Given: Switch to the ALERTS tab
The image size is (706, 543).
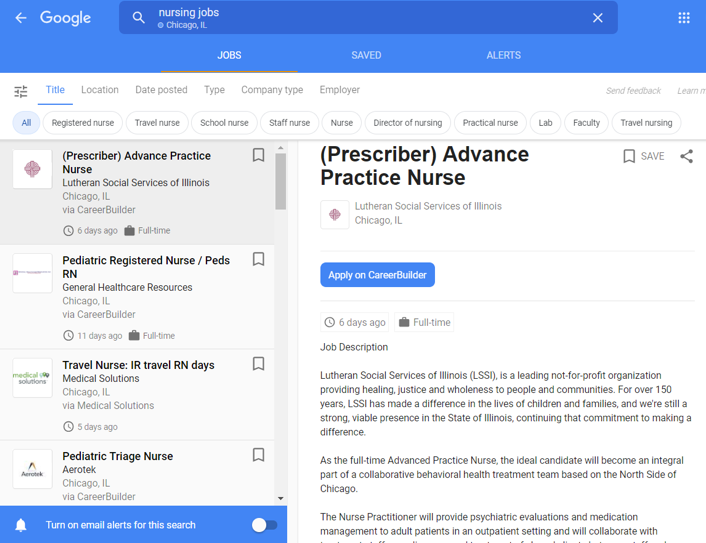Looking at the screenshot, I should [503, 55].
